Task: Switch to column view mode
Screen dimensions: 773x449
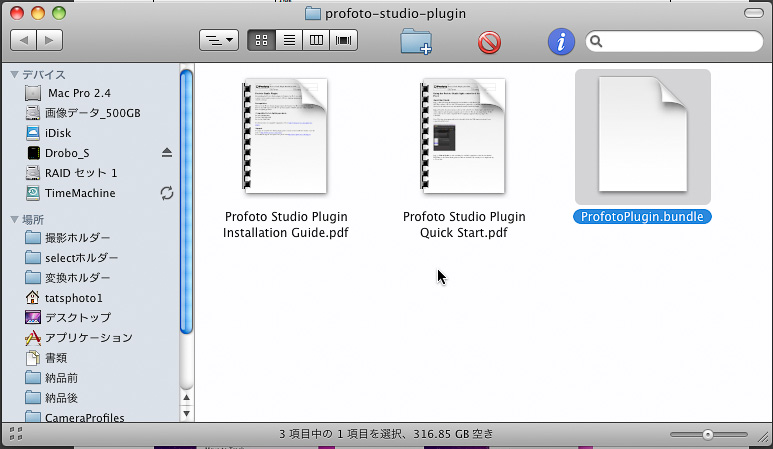Action: pyautogui.click(x=317, y=41)
